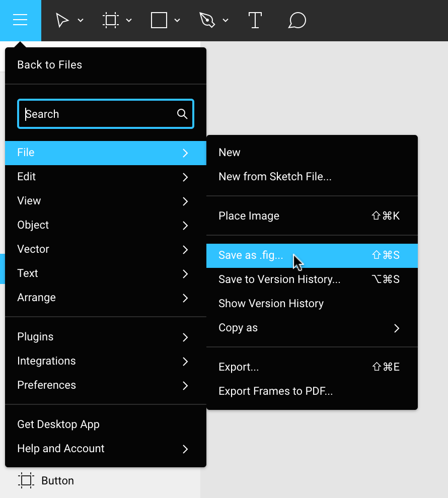Open shape tools dropdown arrow
Screen dimensions: 448x498
[177, 20]
